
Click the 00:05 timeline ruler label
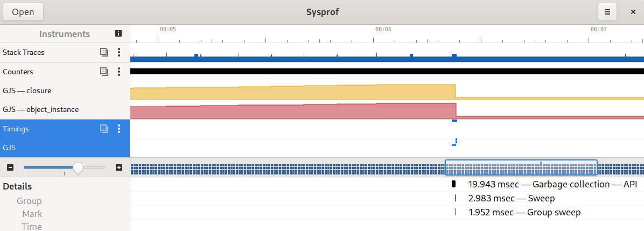(168, 30)
